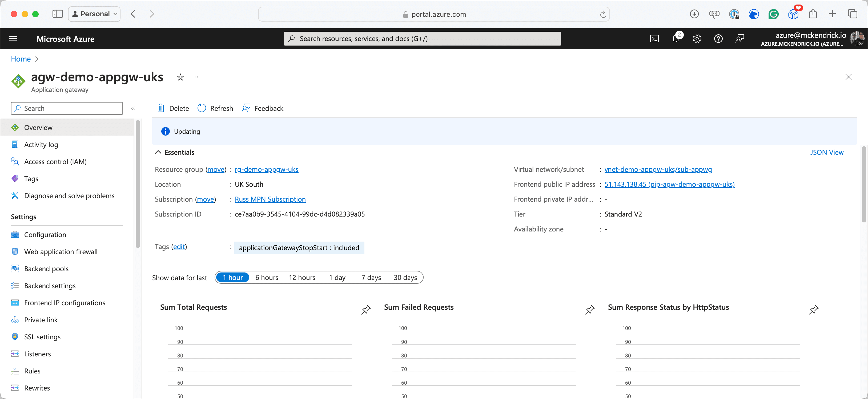Collapse the Essentials section
This screenshot has height=399, width=868.
158,152
